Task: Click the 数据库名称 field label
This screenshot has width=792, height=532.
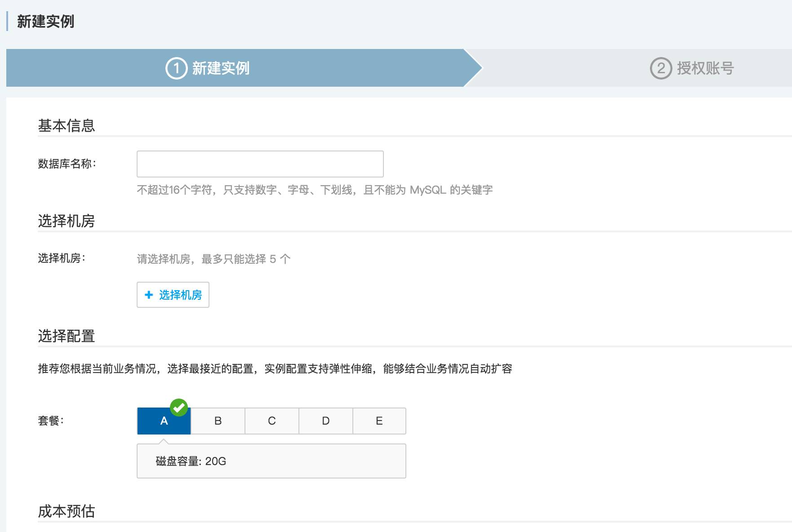Action: tap(67, 164)
